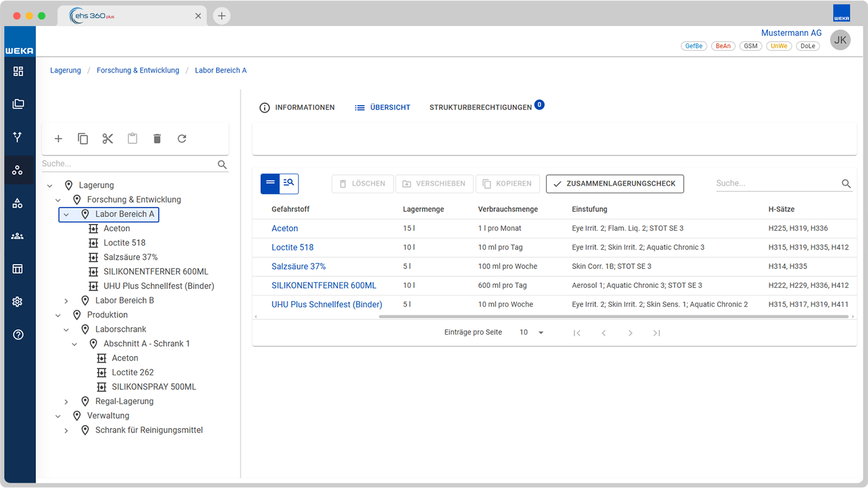Click the copy icon in tree toolbar
The width and height of the screenshot is (868, 488).
82,139
